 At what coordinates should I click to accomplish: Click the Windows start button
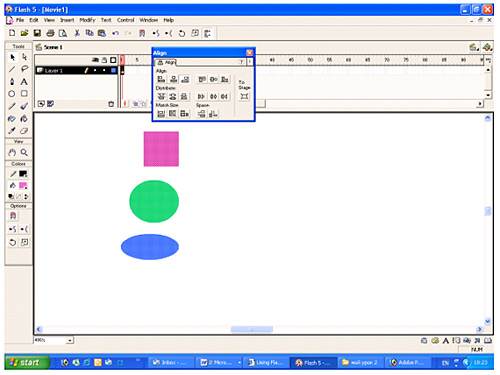(27, 362)
